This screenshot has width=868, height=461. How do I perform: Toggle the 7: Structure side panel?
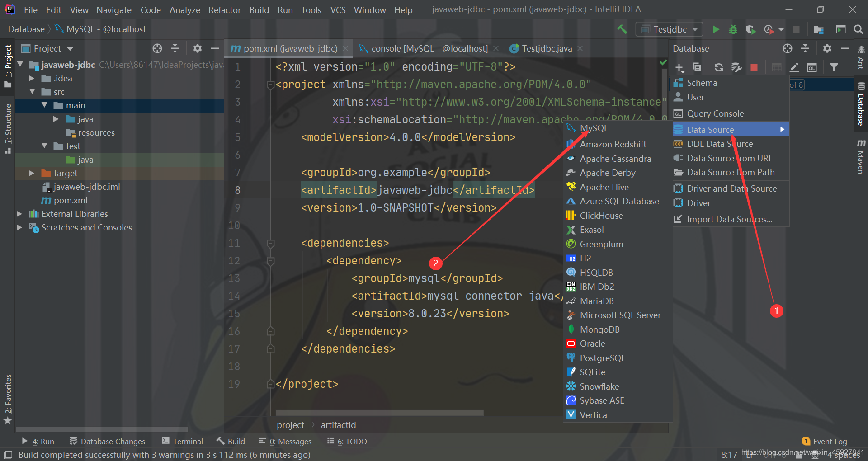pos(8,129)
